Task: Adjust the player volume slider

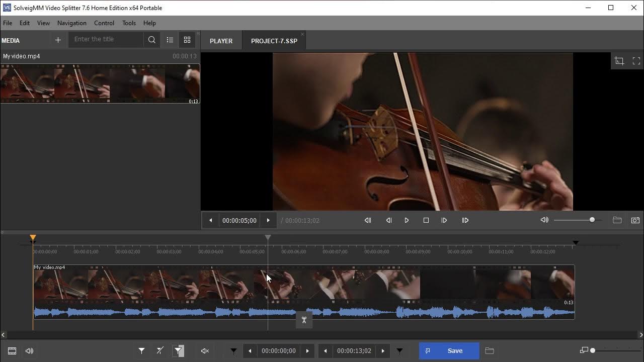Action: [x=578, y=220]
